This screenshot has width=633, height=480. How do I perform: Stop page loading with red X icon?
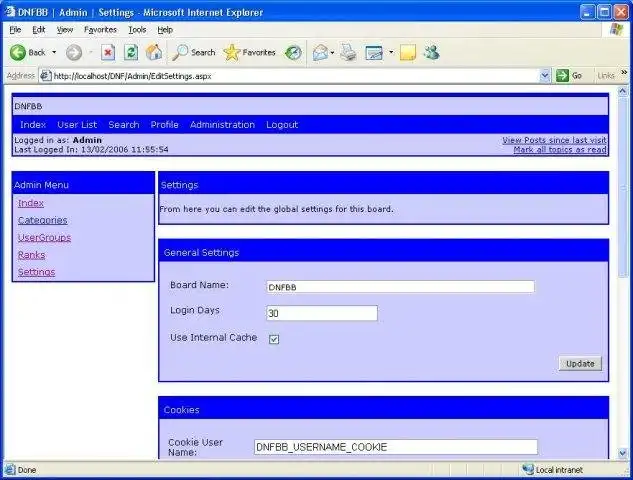click(108, 52)
